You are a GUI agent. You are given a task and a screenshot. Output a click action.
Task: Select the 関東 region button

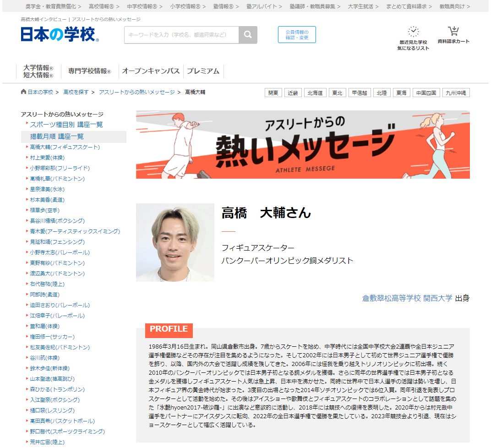click(273, 93)
